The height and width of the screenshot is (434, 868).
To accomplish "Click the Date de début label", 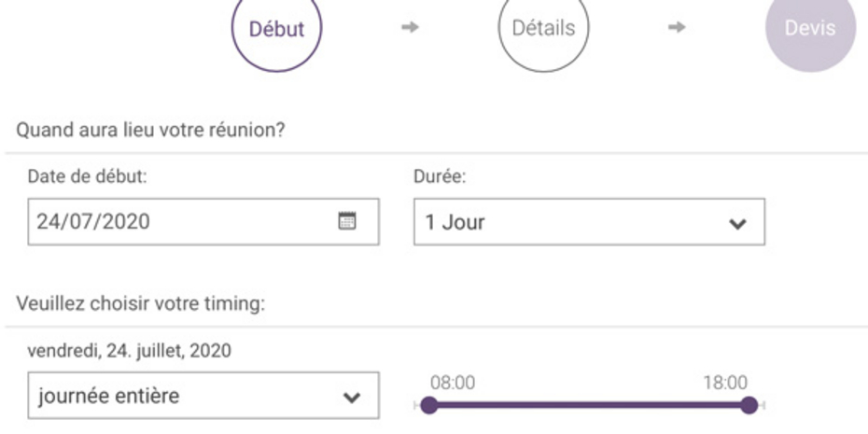I will pyautogui.click(x=87, y=177).
